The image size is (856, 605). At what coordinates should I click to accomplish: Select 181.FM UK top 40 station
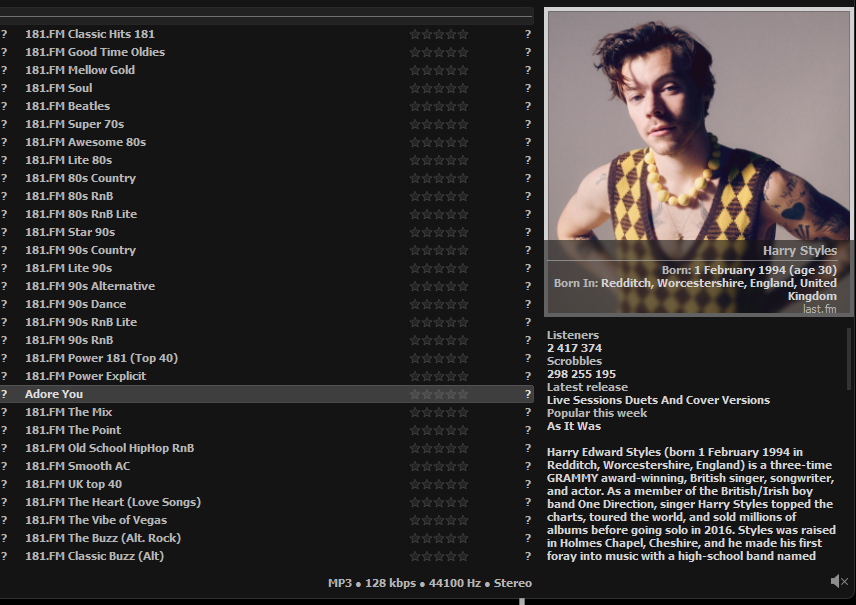click(x=267, y=484)
